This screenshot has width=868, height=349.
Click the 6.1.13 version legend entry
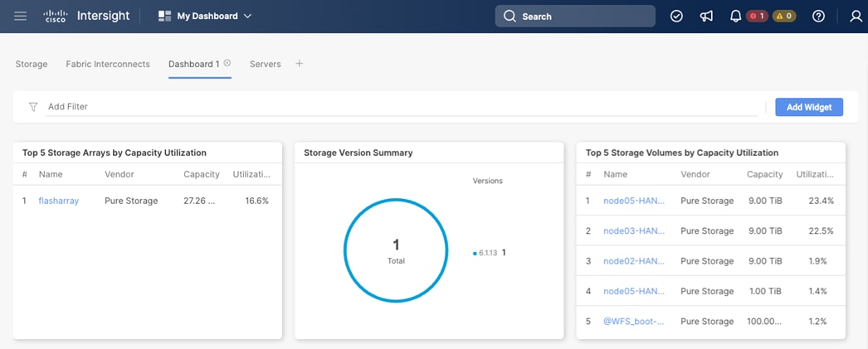coord(490,253)
